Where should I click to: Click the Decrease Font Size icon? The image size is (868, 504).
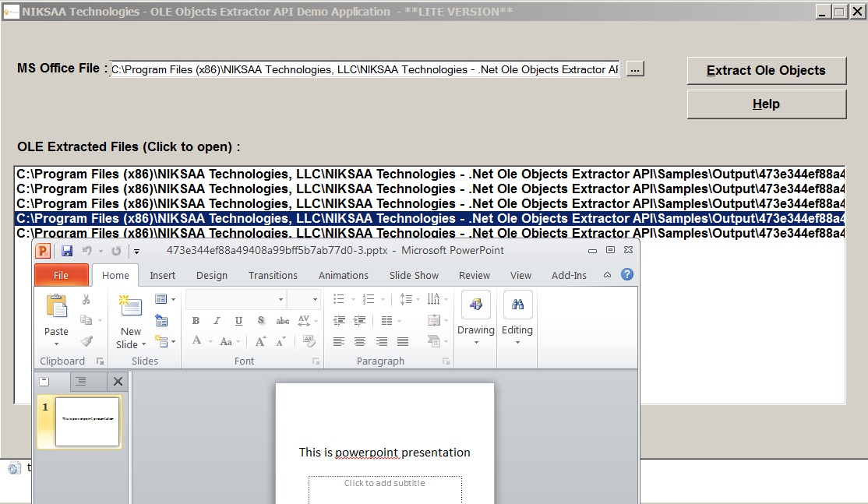281,341
